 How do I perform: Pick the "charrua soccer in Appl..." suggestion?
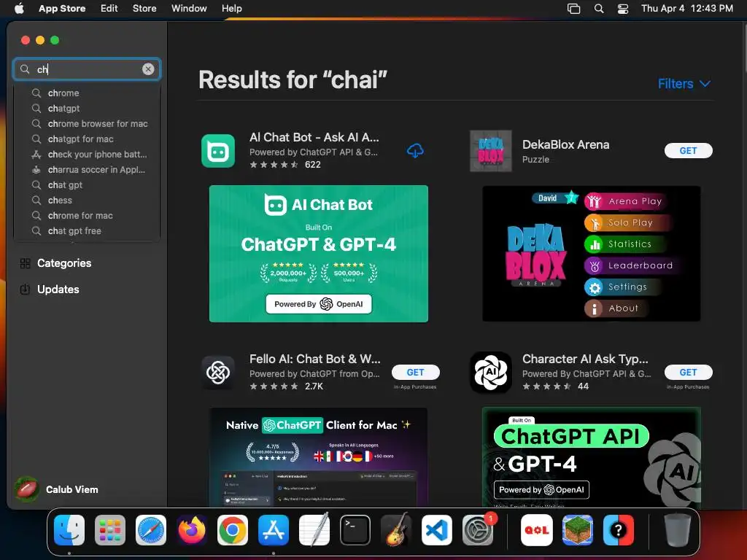(87, 169)
